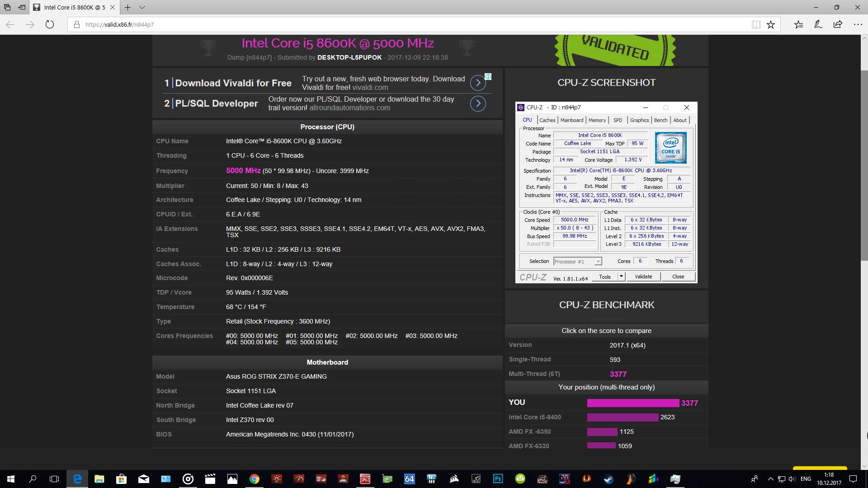
Task: Click the Share page icon
Action: [838, 24]
